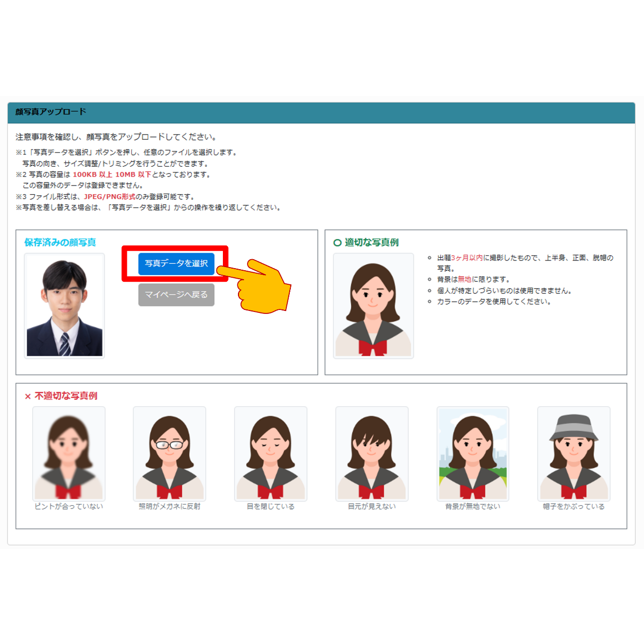644x644 pixels.
Task: Click the caption 照明がメガネに反射
Action: click(x=170, y=507)
